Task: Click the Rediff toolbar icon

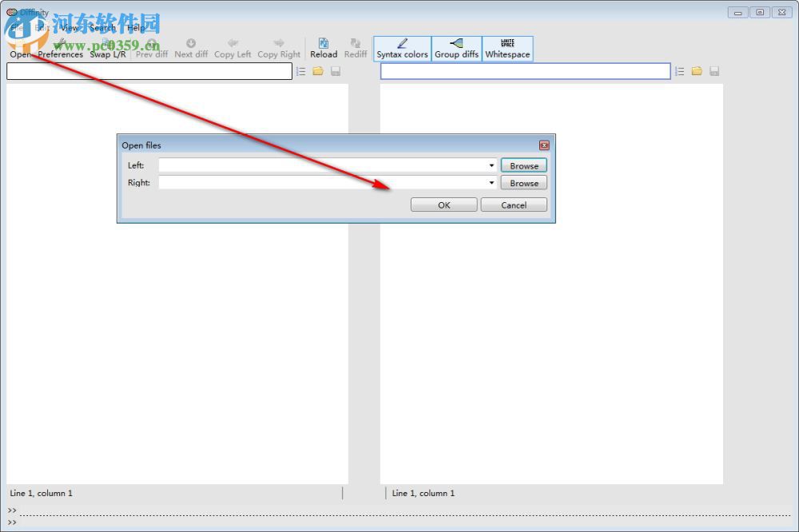Action: pyautogui.click(x=356, y=49)
